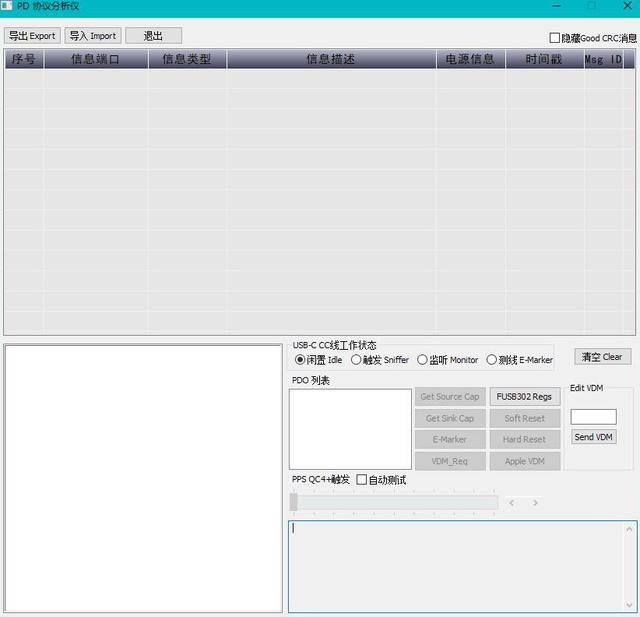Click the 清空 Clear button
The width and height of the screenshot is (640, 617).
602,357
